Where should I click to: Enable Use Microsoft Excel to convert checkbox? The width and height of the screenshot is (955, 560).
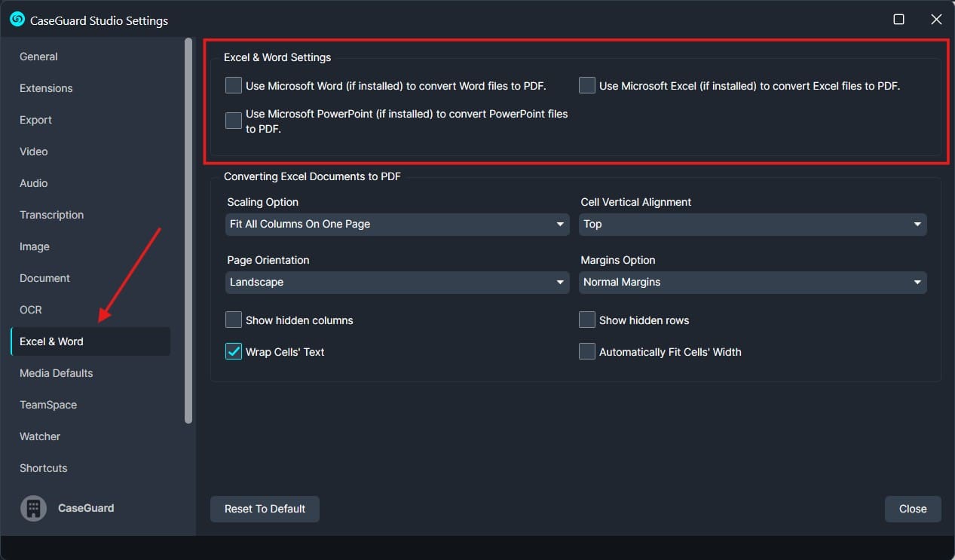[587, 86]
